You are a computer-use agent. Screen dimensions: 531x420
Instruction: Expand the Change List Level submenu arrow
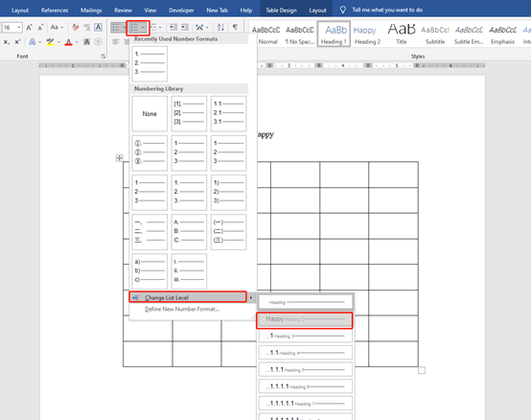[251, 297]
